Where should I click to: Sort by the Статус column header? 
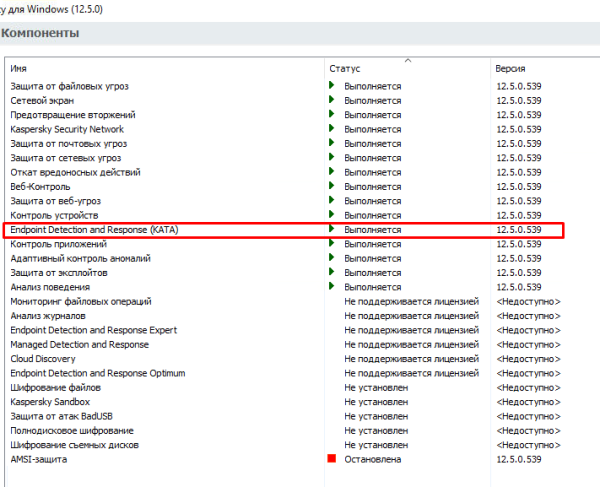[x=345, y=69]
